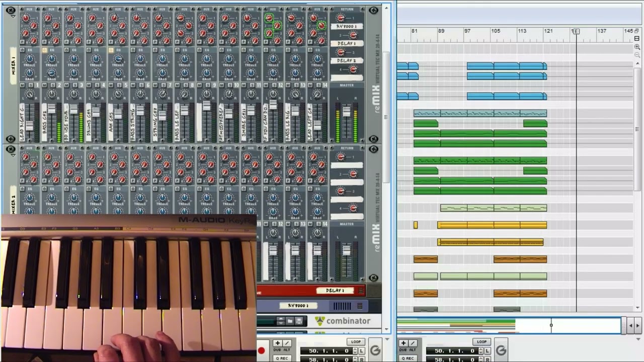Click Q REC in rack window transport

pos(282,358)
